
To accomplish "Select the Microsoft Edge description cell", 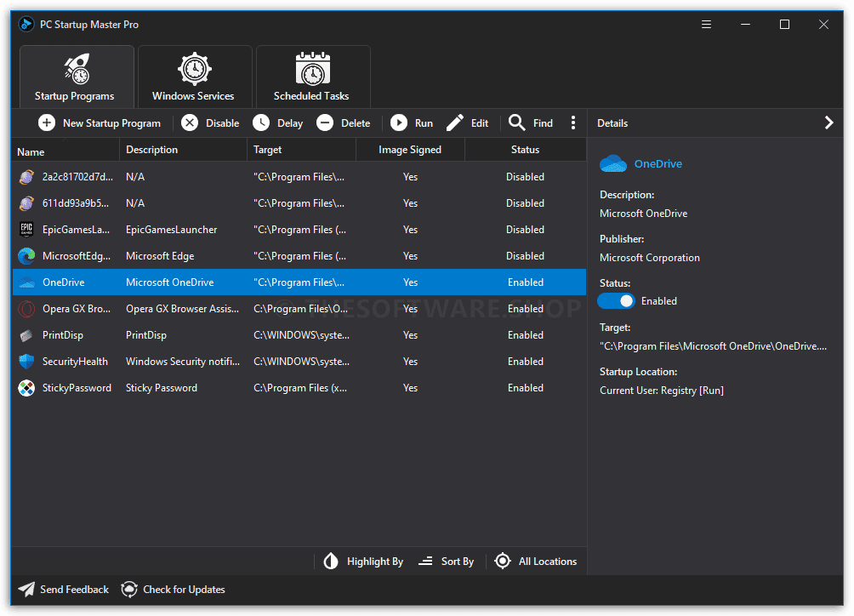I will (x=160, y=256).
